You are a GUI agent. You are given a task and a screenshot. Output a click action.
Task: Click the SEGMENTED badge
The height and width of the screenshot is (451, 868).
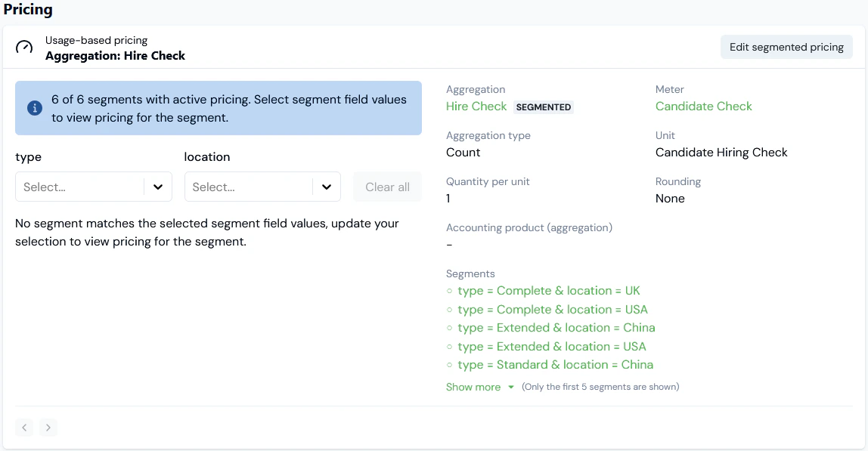543,107
